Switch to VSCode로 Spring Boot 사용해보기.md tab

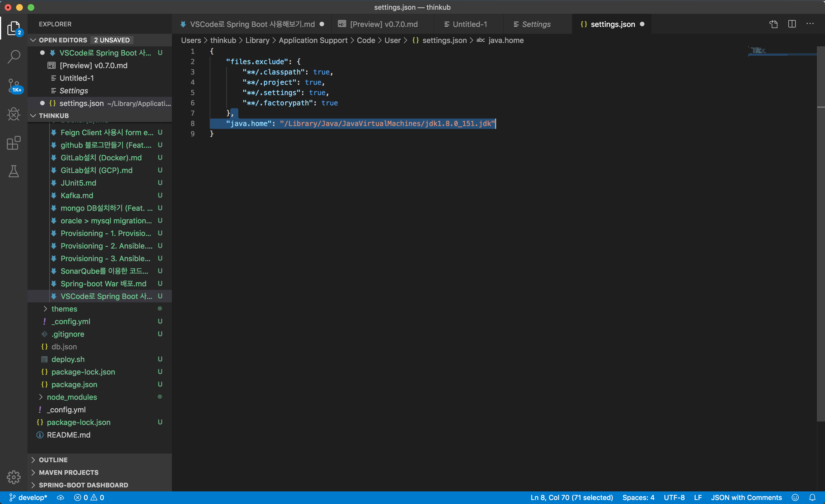point(252,24)
